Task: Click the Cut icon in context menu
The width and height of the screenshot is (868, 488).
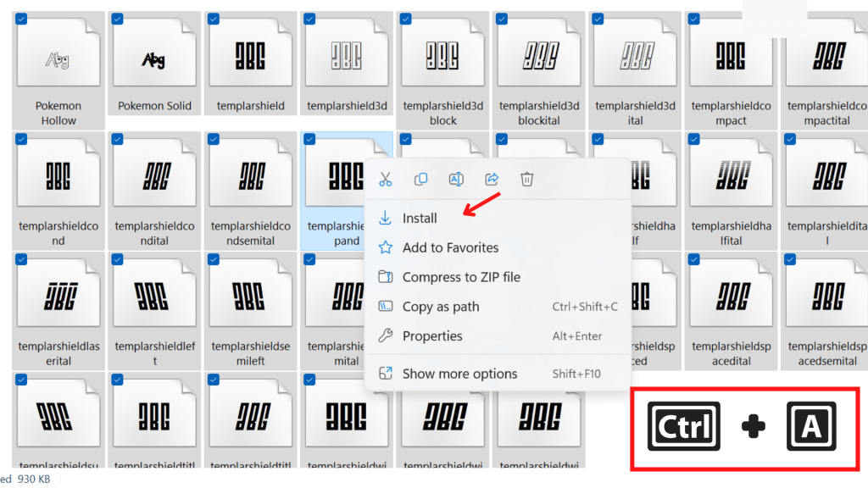Action: point(386,180)
